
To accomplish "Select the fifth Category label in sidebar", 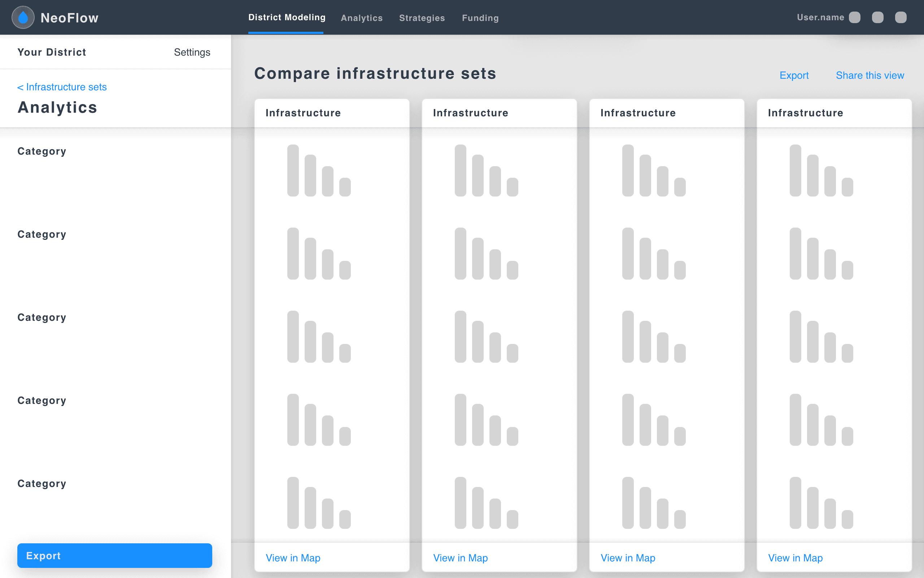I will [x=42, y=484].
